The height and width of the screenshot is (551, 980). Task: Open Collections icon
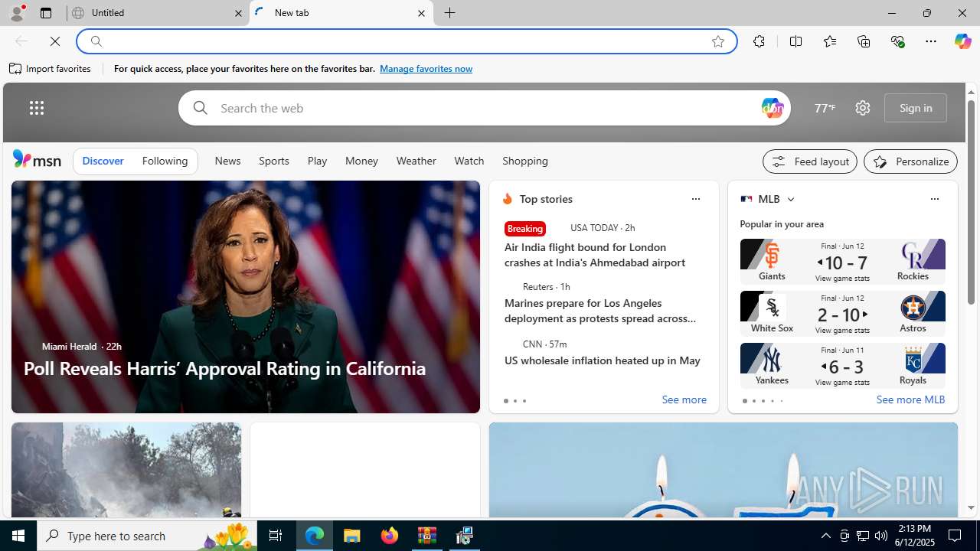tap(864, 41)
